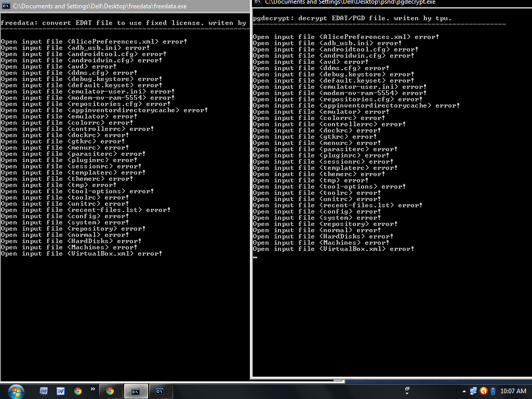
Task: Open freedata.exe window system menu icon
Action: click(6, 6)
